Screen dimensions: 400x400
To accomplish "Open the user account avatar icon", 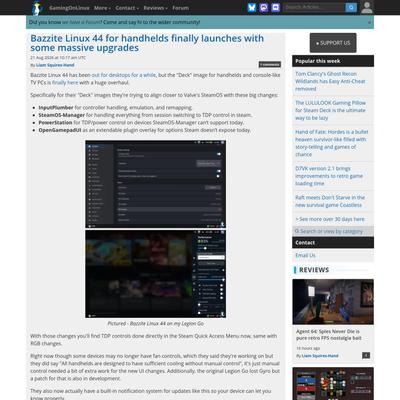I will [367, 7].
